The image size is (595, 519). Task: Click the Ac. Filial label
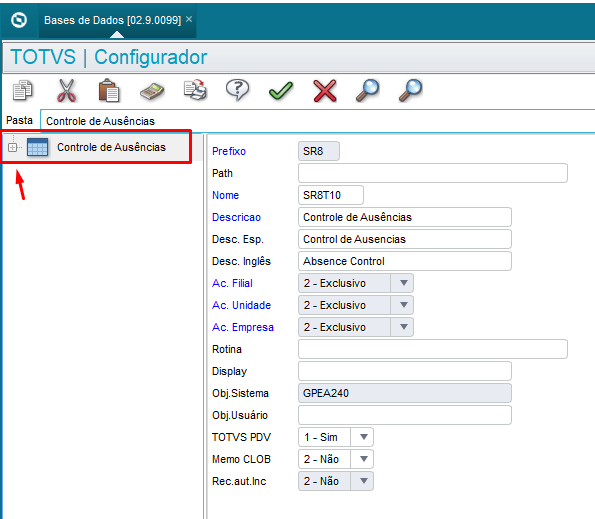point(232,283)
